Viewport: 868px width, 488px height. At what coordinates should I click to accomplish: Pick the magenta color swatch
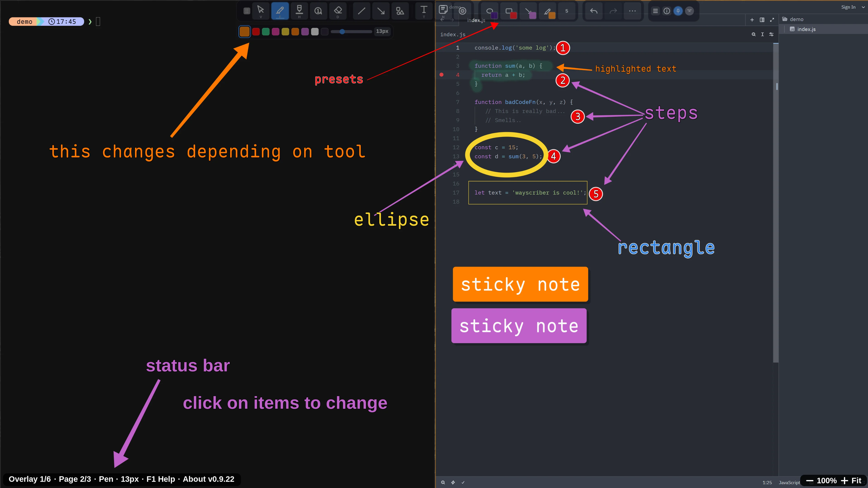pyautogui.click(x=276, y=32)
